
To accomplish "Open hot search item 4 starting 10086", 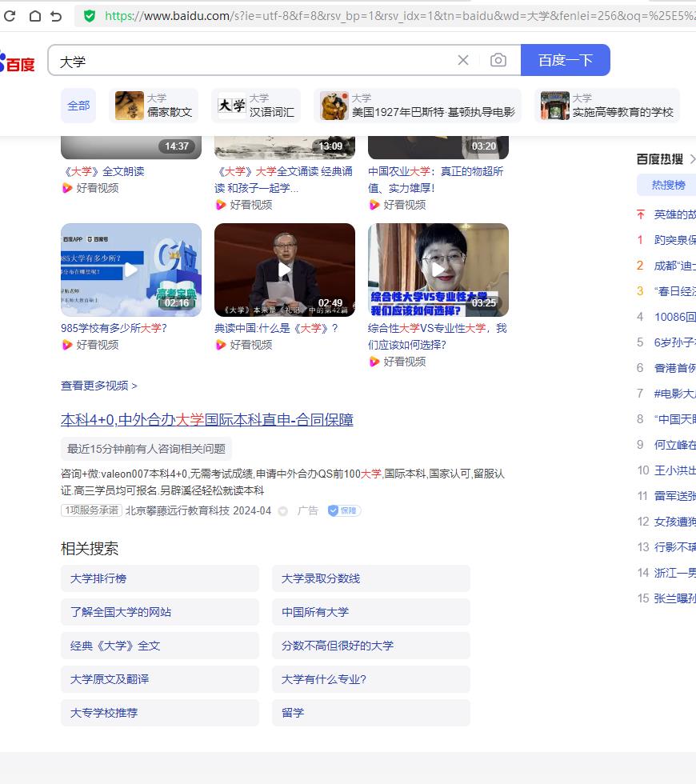I will click(674, 317).
